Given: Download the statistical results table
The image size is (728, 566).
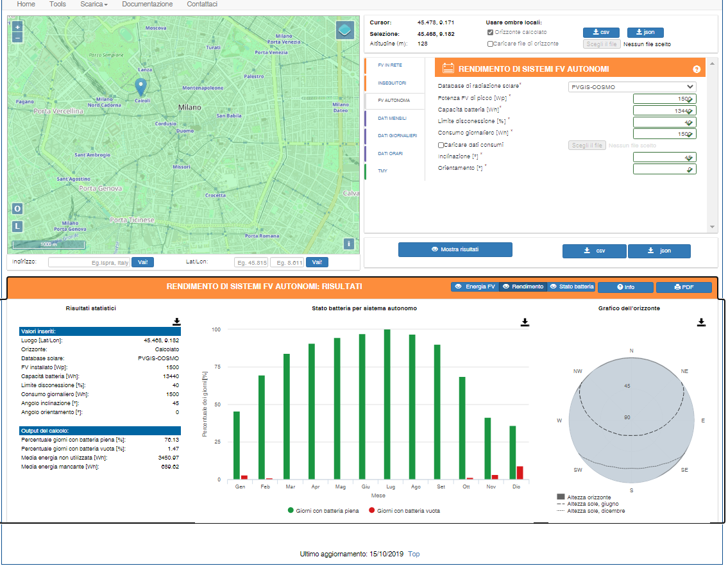Looking at the screenshot, I should tap(176, 322).
